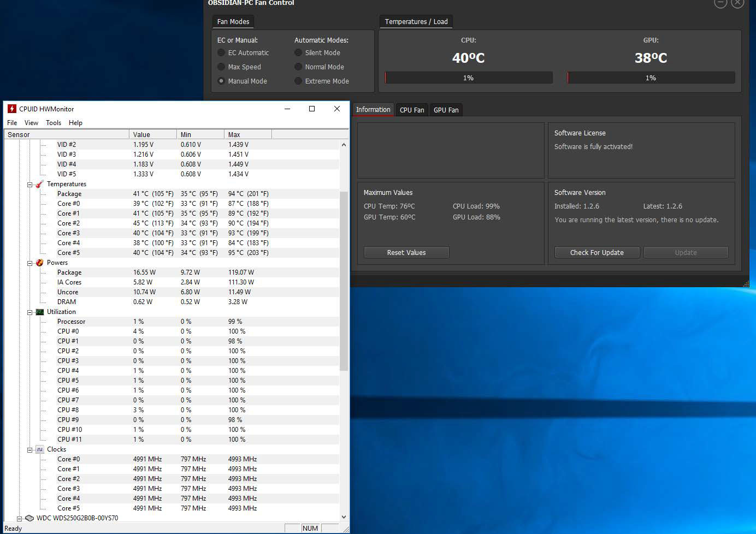Image resolution: width=756 pixels, height=534 pixels.
Task: Click the scrollbar up arrow in HWMonitor
Action: pos(344,145)
